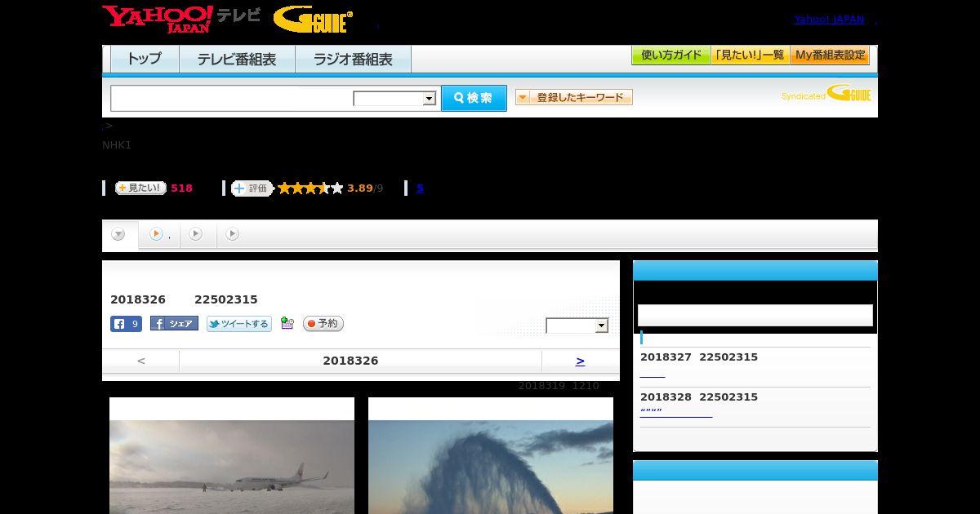This screenshot has width=980, height=514.
Task: Click the Facebook like count 9 button
Action: tap(127, 324)
